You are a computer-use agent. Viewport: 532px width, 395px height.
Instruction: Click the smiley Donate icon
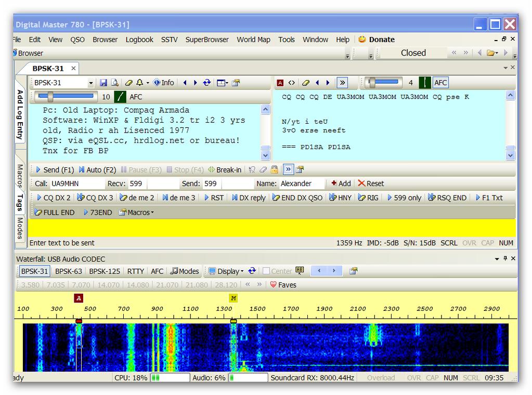click(362, 39)
